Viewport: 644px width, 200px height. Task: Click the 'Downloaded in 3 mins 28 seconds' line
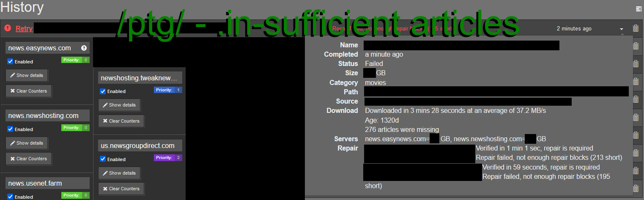coord(455,111)
